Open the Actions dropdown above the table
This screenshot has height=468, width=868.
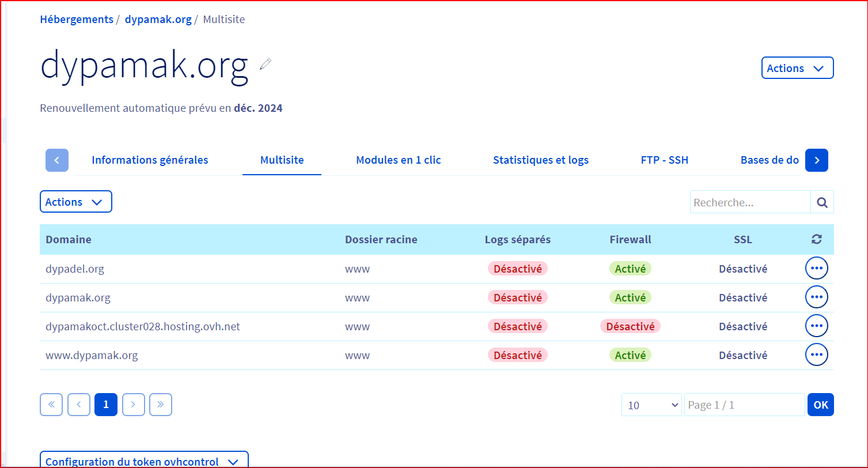click(75, 202)
